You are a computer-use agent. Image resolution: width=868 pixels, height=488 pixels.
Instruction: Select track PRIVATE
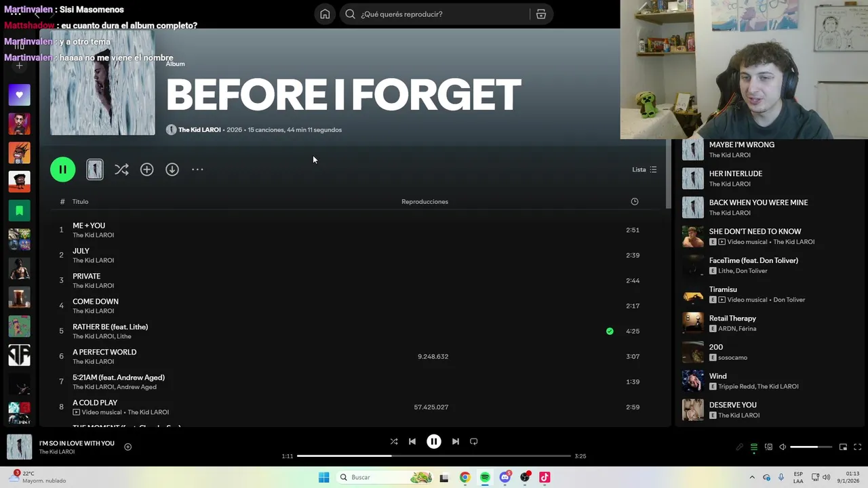pyautogui.click(x=86, y=276)
